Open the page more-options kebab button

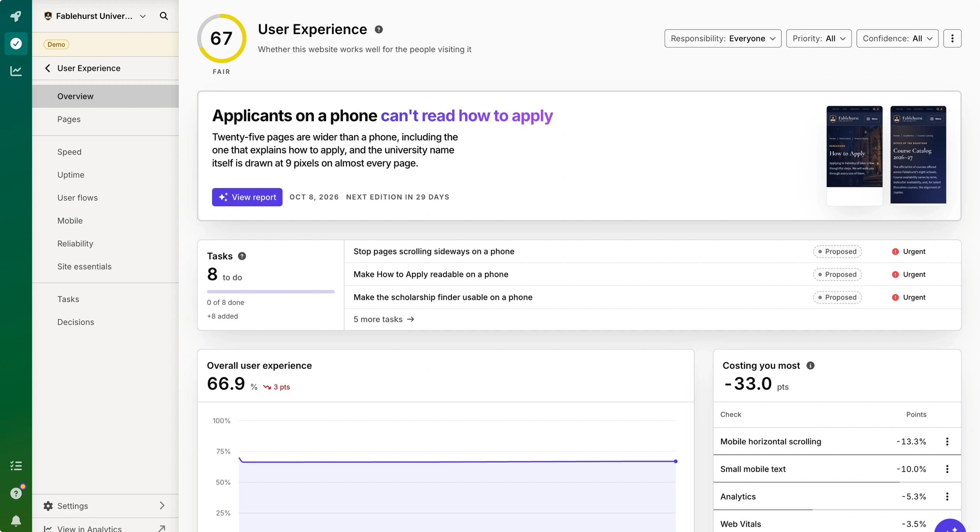tap(952, 38)
